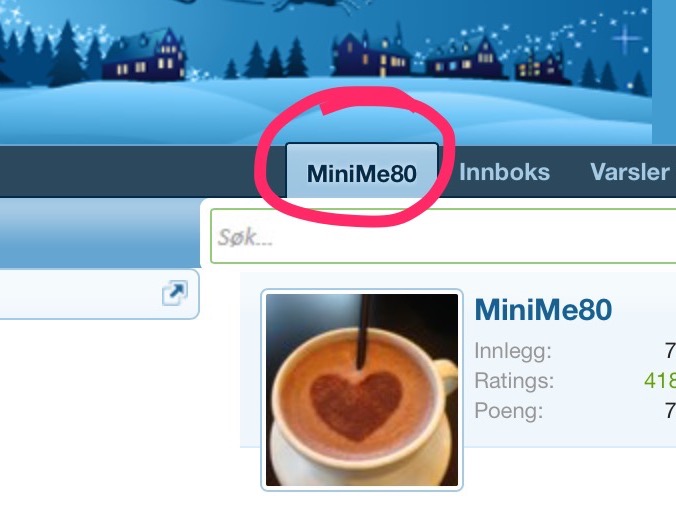Click the winter village banner image
Image resolution: width=676 pixels, height=507 pixels.
[x=326, y=72]
